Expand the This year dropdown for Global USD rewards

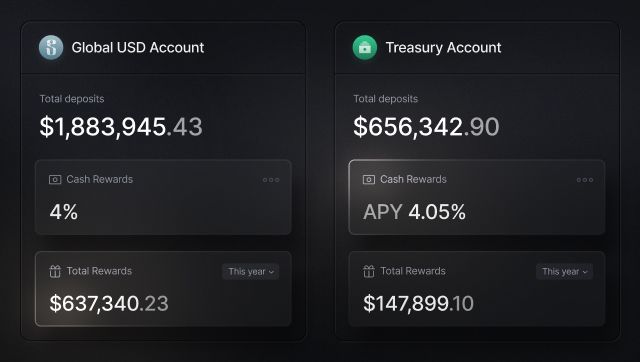click(251, 272)
